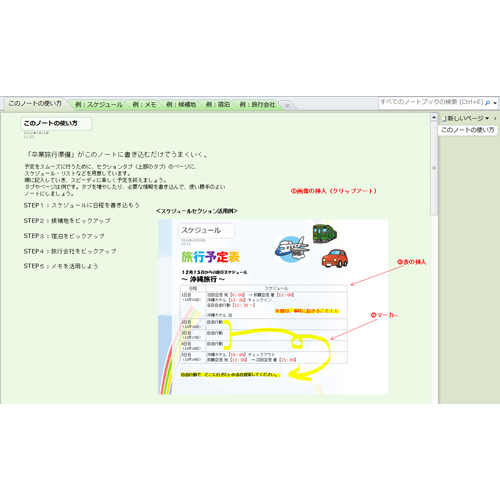Click the notebook search field
Screen dimensions: 500x500
point(431,102)
